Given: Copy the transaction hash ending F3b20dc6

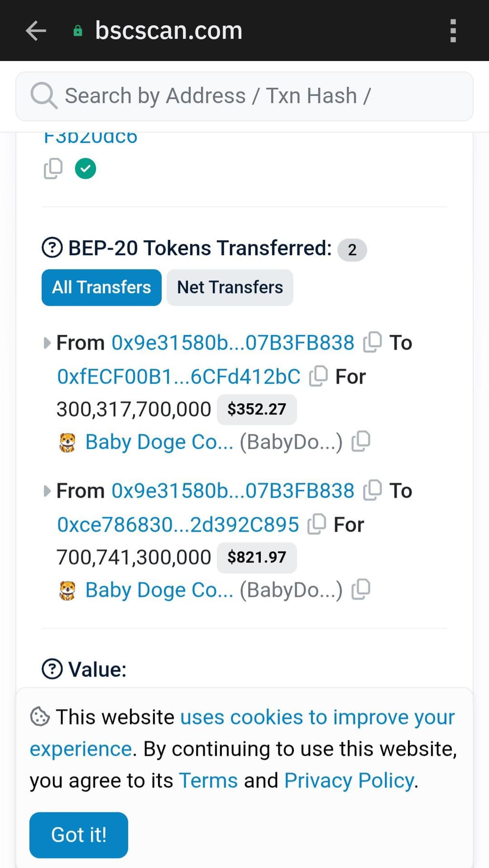Looking at the screenshot, I should (53, 168).
